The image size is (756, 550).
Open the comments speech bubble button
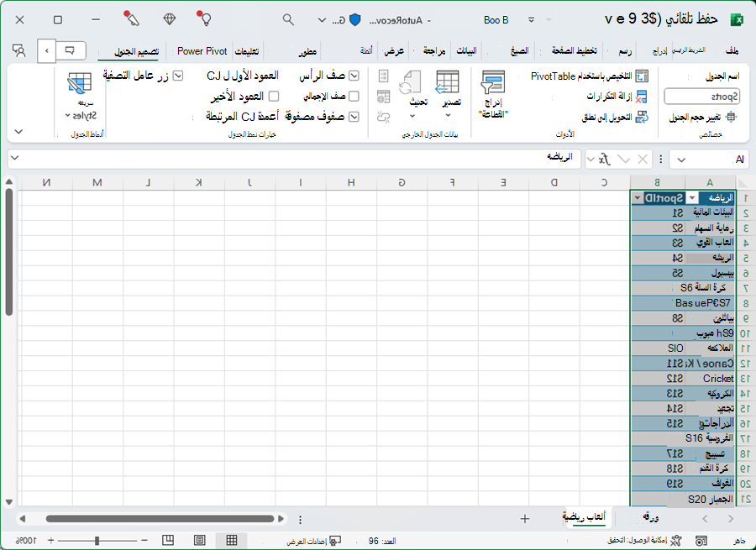click(70, 50)
